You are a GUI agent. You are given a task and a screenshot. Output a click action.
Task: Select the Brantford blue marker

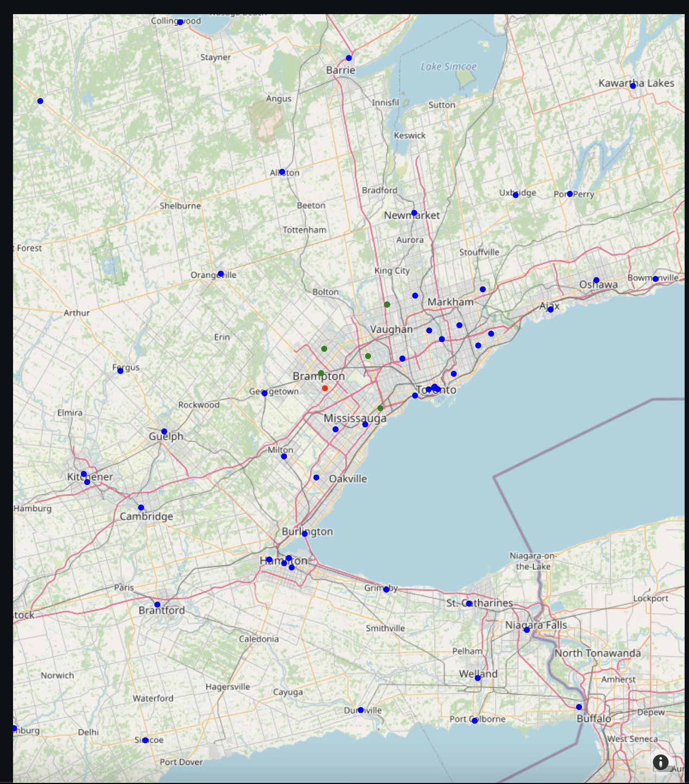[158, 605]
